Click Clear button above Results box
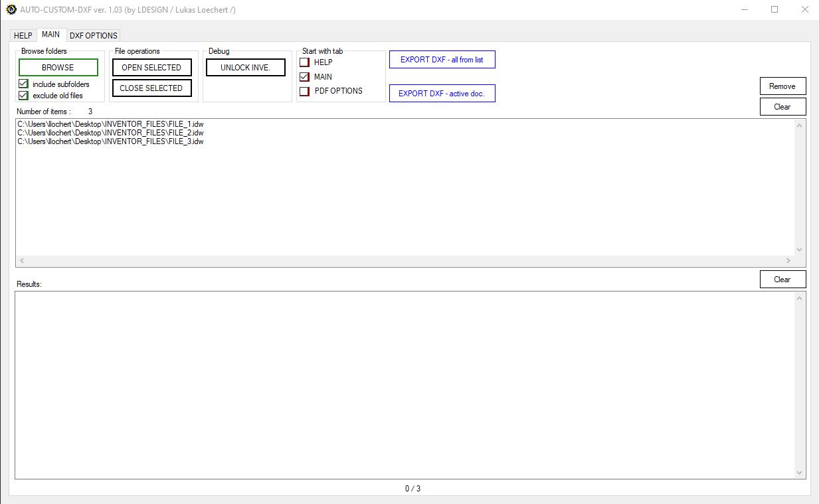 pos(782,279)
